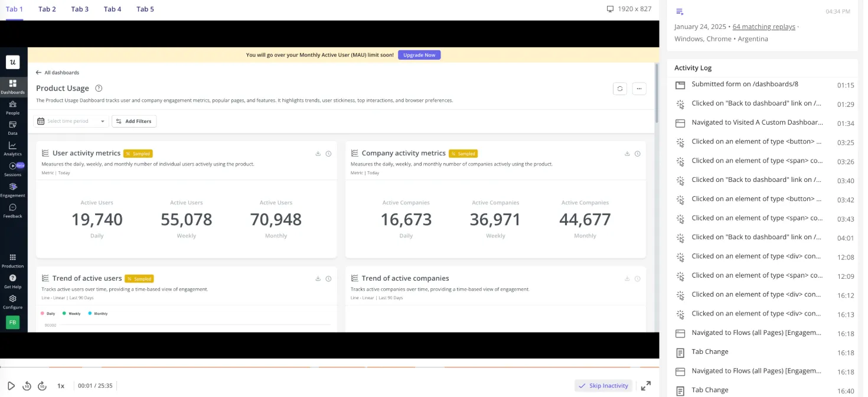The height and width of the screenshot is (397, 868).
Task: Open the Feedback sidebar item
Action: pyautogui.click(x=12, y=211)
